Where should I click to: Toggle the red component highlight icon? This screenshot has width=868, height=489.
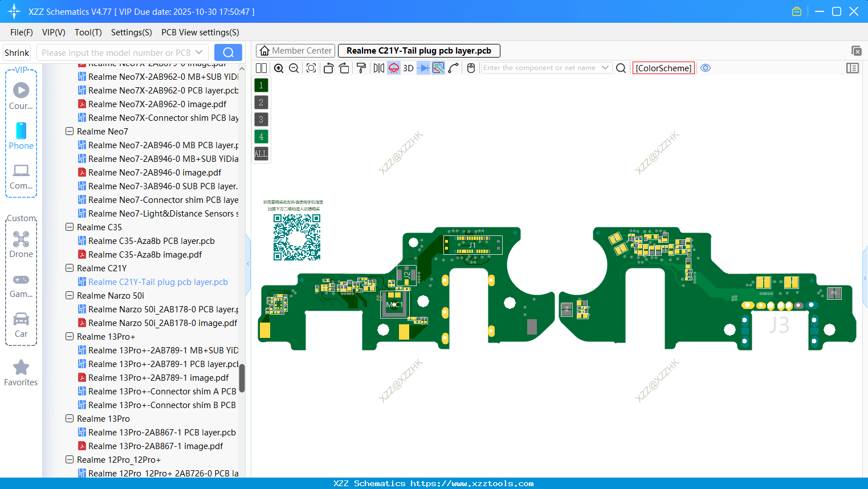(x=394, y=68)
